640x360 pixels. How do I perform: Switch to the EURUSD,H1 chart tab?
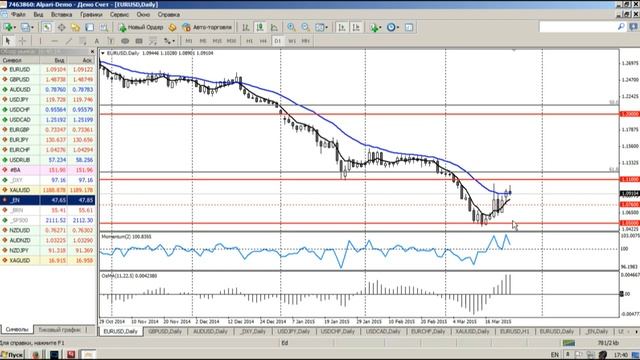point(514,331)
